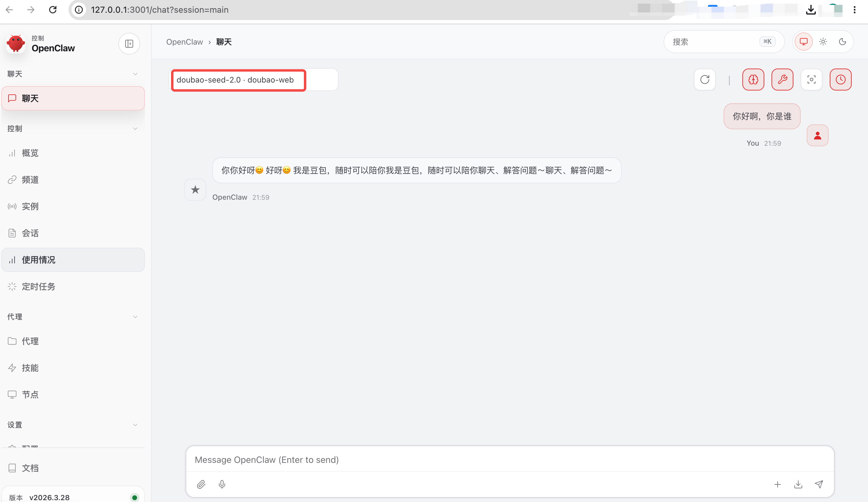Click the version v2026.3.28 text
This screenshot has width=868, height=502.
(x=50, y=497)
